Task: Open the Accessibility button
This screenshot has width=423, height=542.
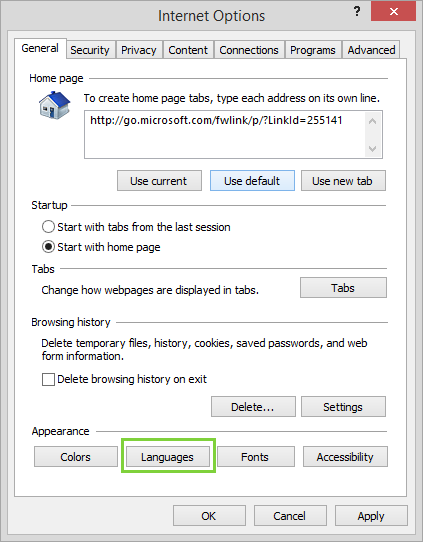Action: 345,457
